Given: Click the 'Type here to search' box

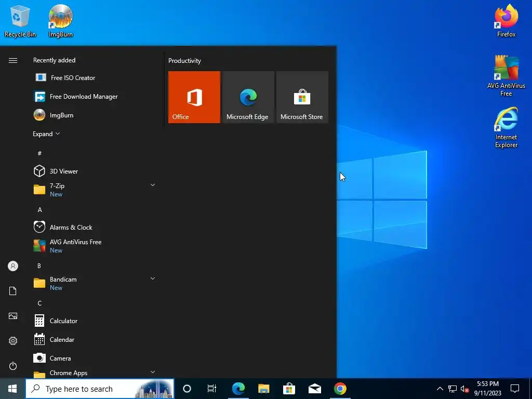Looking at the screenshot, I should (x=100, y=389).
